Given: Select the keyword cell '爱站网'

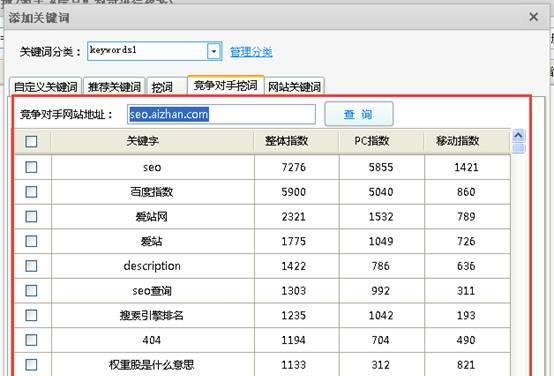Looking at the screenshot, I should (x=152, y=217).
